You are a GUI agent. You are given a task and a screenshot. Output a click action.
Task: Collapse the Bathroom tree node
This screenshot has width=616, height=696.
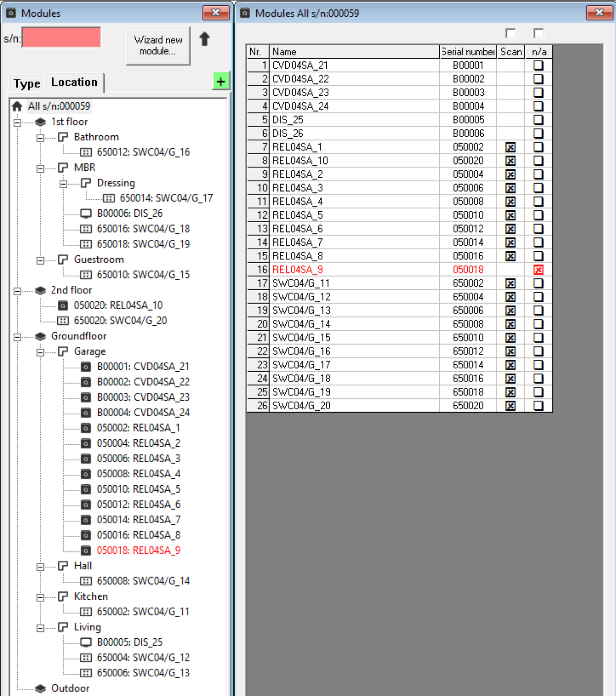pos(40,138)
